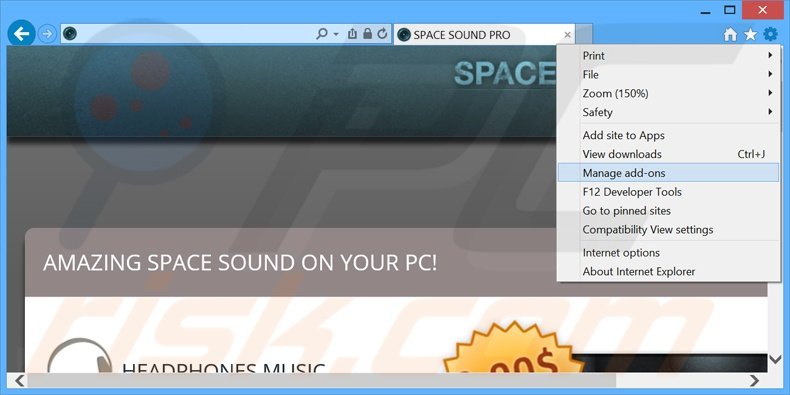Click the search magnifier in address bar

pyautogui.click(x=321, y=34)
